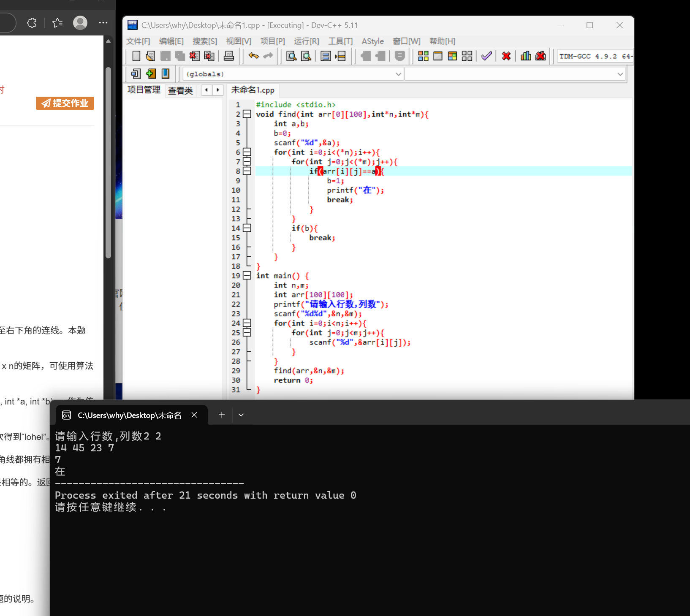Click the New file icon in Dev-C++ toolbar

tap(136, 56)
